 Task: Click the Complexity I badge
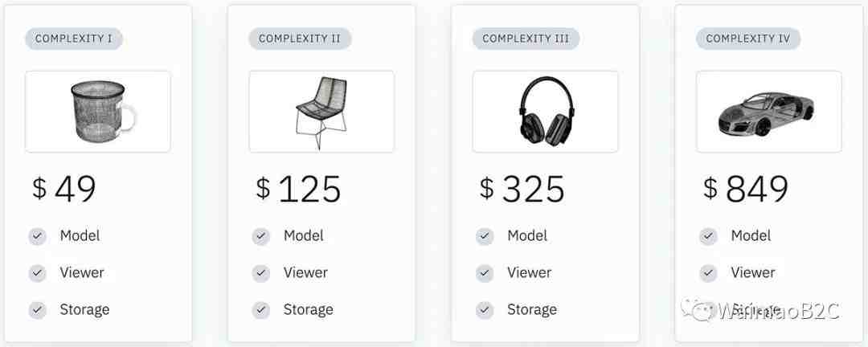[74, 39]
